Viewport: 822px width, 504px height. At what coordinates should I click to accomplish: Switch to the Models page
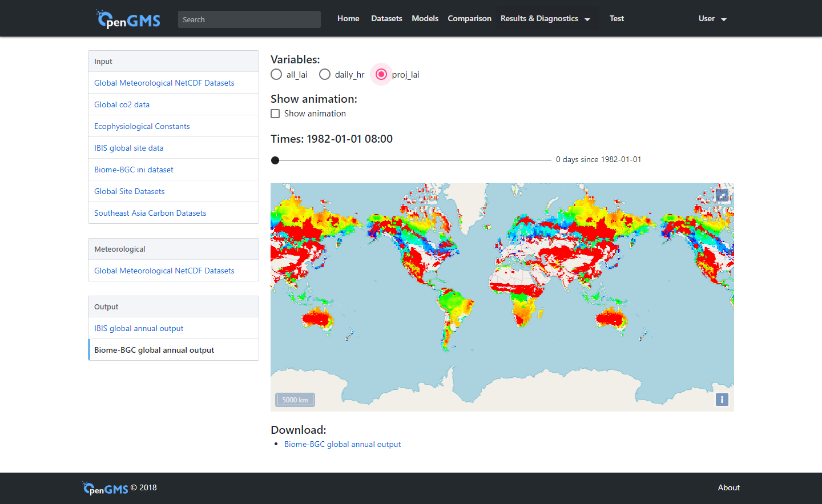(x=425, y=18)
